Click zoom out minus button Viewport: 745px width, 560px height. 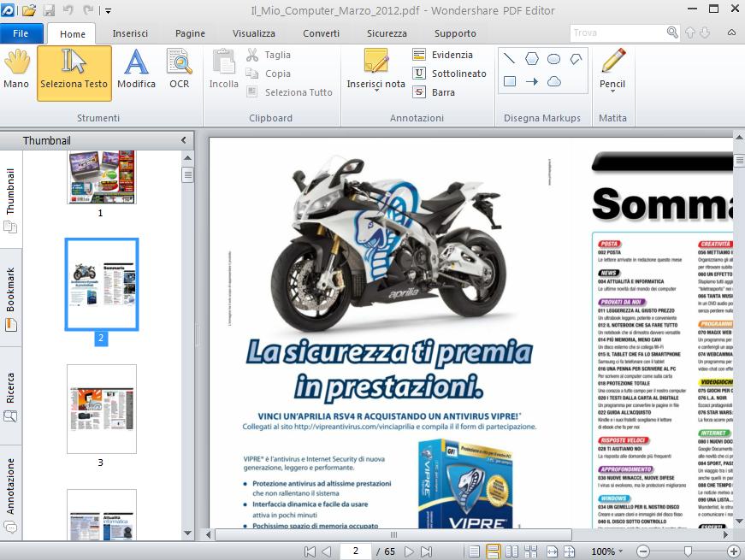(643, 551)
